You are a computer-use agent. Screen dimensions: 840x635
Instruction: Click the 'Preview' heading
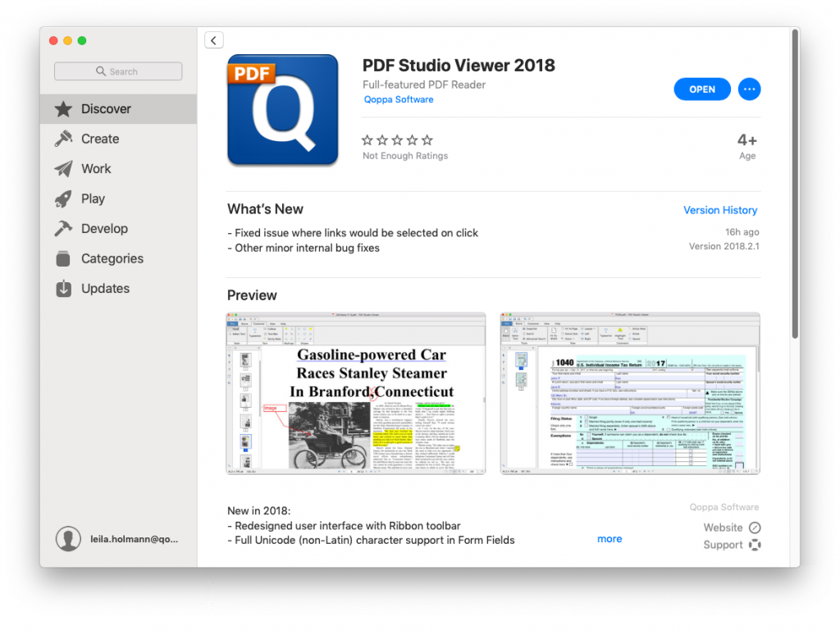(x=252, y=295)
